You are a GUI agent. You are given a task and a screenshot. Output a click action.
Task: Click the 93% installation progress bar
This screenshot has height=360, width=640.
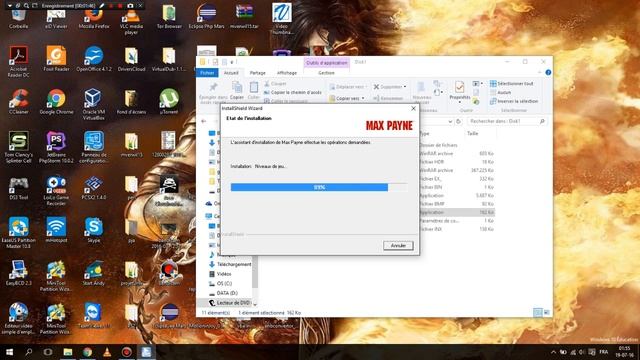[x=319, y=187]
